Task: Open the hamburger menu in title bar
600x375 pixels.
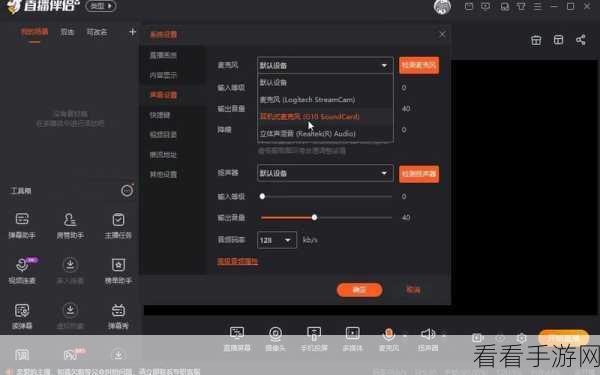Action: coord(537,7)
